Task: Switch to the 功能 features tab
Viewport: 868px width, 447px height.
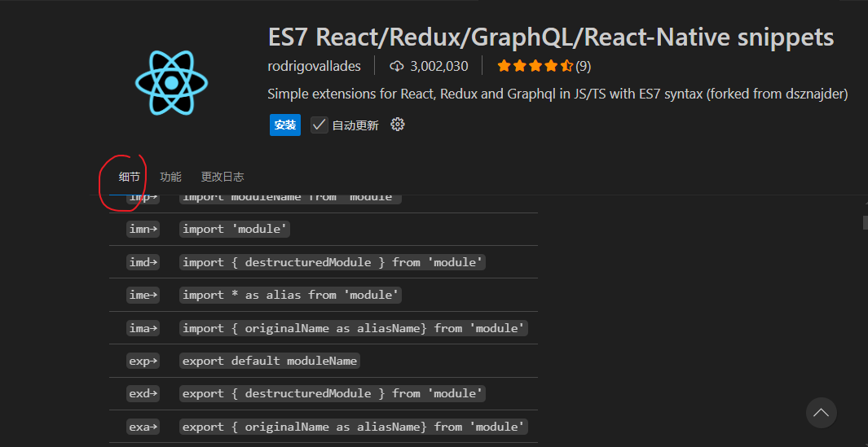Action: tap(170, 177)
